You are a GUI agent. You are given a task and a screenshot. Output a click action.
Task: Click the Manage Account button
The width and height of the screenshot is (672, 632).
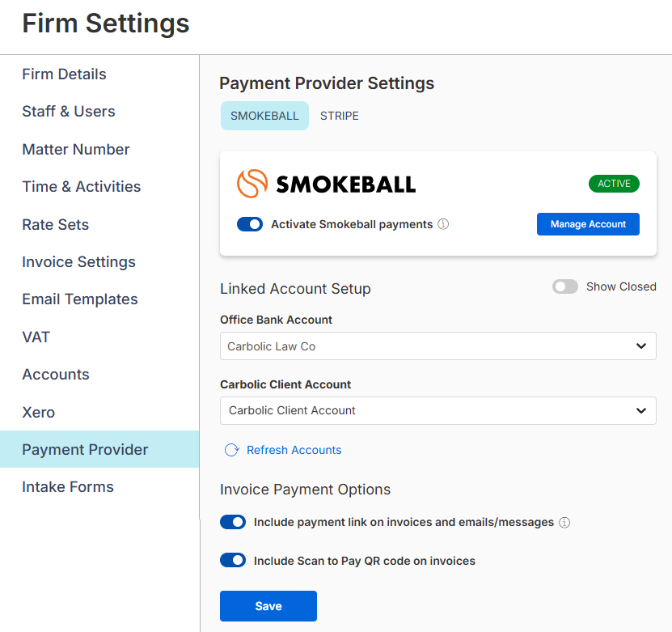point(588,224)
